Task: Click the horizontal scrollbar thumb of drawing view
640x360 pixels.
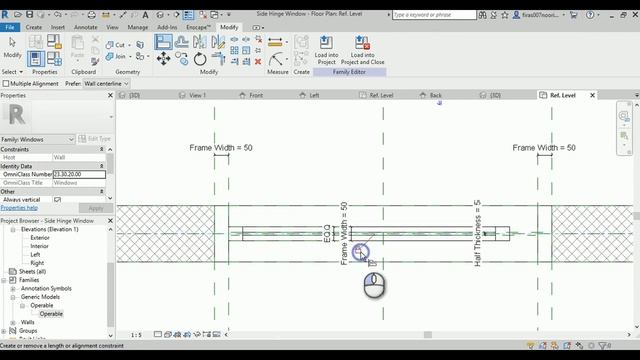Action: (x=428, y=335)
